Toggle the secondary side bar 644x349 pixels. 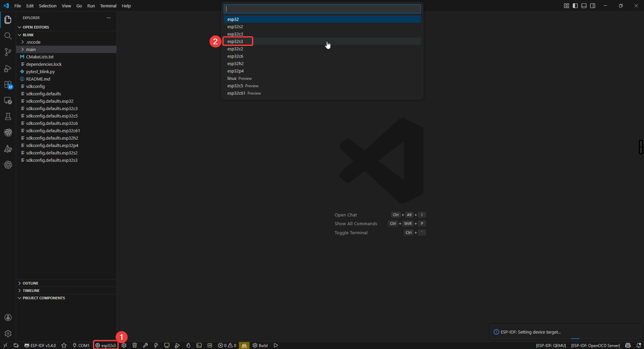(593, 6)
